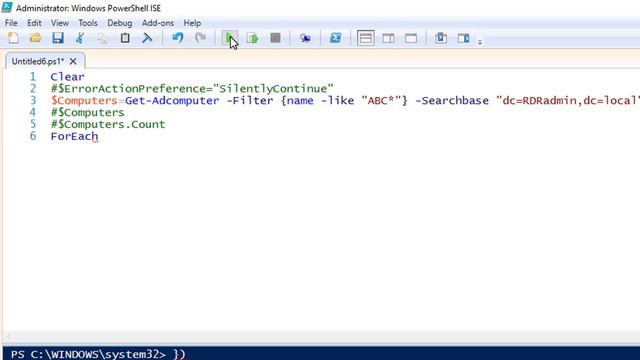Image resolution: width=640 pixels, height=360 pixels.
Task: Save the script with floppy disk icon
Action: tap(58, 38)
